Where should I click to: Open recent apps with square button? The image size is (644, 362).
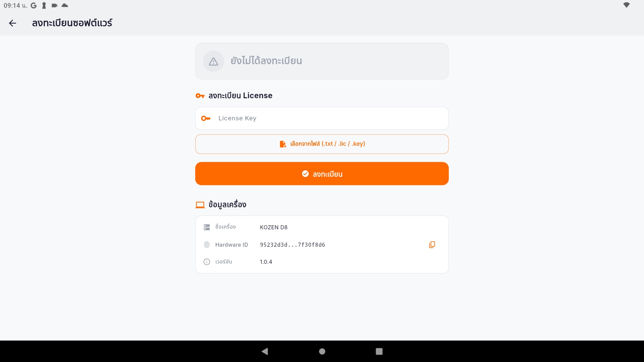pyautogui.click(x=379, y=351)
